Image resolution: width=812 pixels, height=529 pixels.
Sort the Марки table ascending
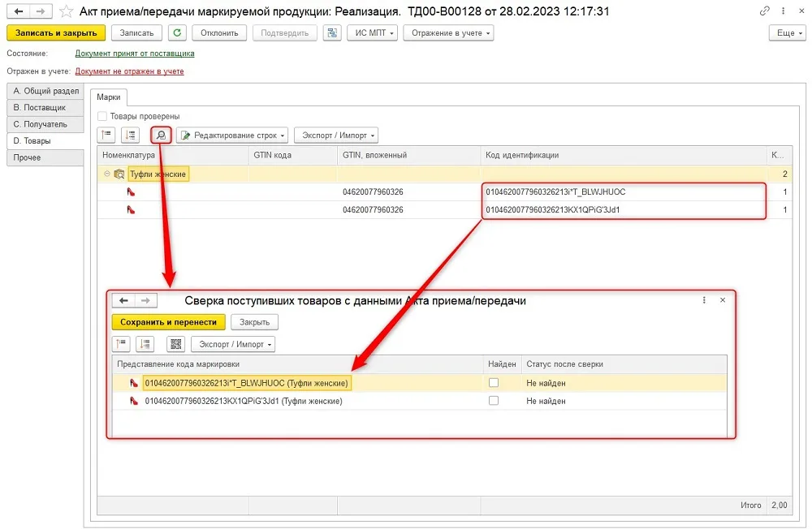pyautogui.click(x=106, y=135)
